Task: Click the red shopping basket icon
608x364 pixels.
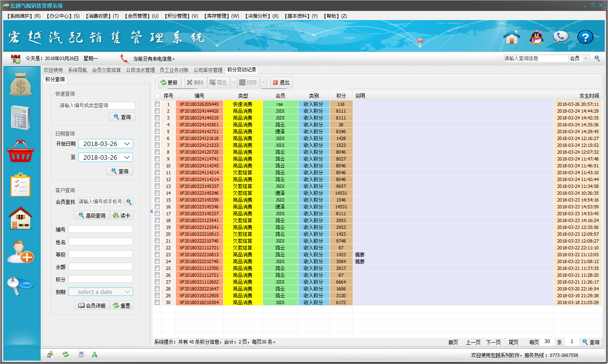Action: pyautogui.click(x=21, y=151)
